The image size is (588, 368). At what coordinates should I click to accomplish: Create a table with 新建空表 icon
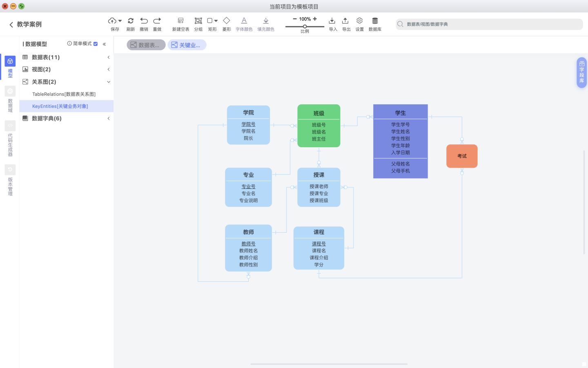click(180, 20)
